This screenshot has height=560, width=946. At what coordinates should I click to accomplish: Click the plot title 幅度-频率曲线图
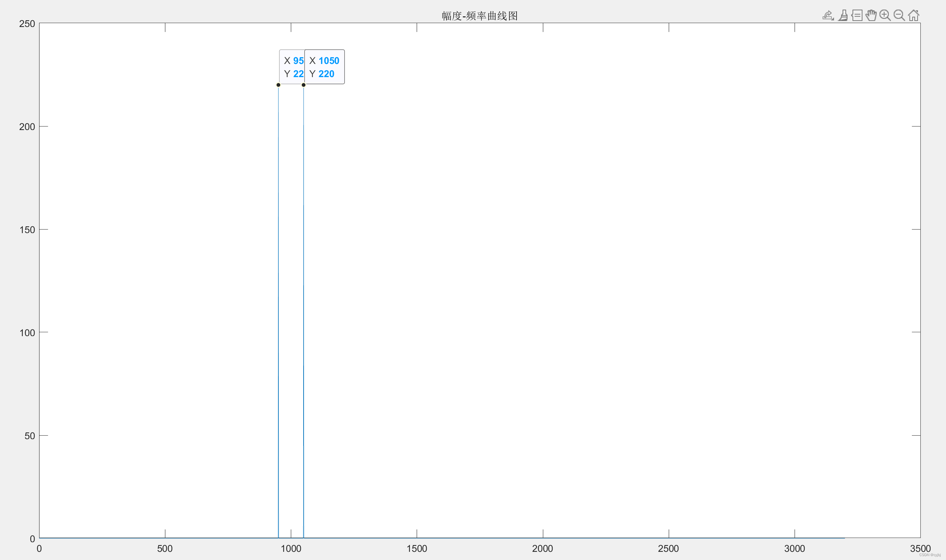pyautogui.click(x=480, y=16)
